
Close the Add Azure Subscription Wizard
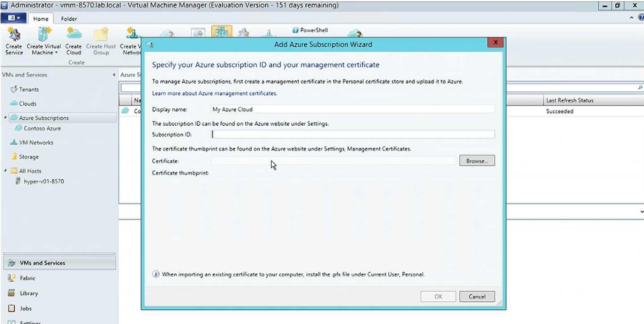point(495,43)
